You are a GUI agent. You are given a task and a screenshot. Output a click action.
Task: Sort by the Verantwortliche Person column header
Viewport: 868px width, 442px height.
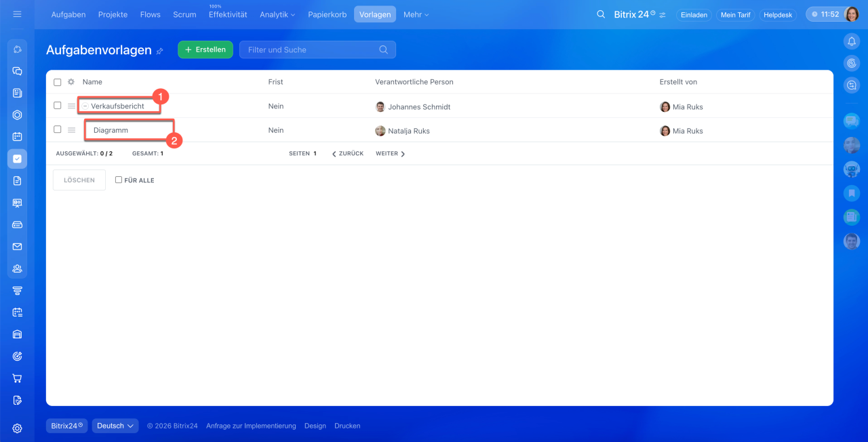click(414, 82)
